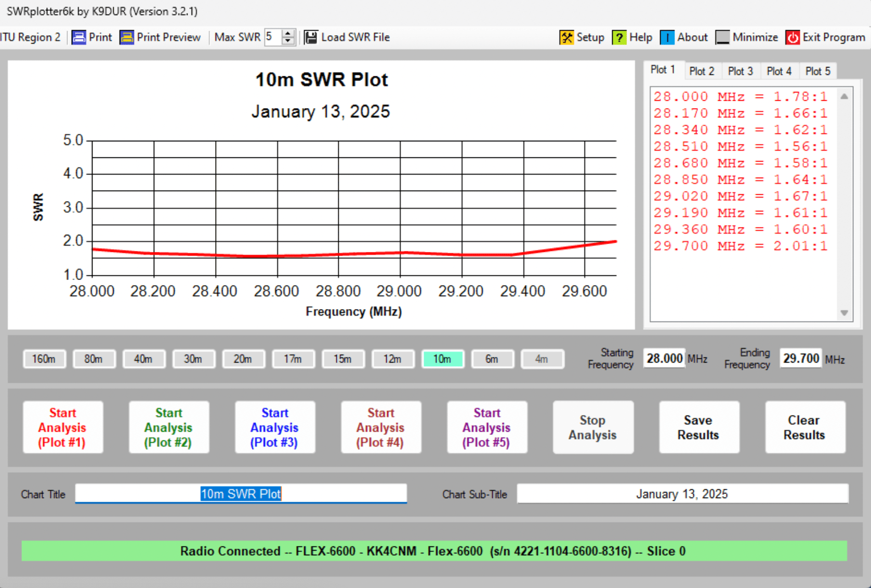Viewport: 871px width, 588px height.
Task: Click the Chart Title text field
Action: (241, 493)
